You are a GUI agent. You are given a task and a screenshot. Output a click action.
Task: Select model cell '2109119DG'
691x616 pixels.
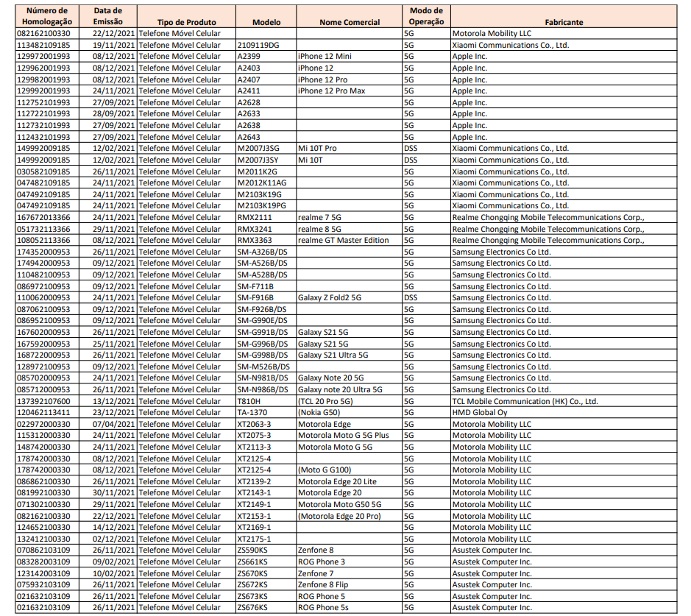click(x=266, y=45)
